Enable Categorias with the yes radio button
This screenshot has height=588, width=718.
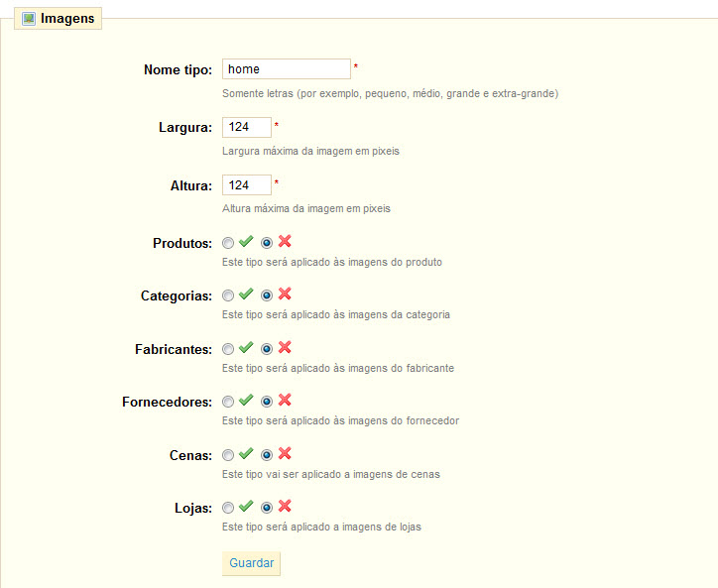pyautogui.click(x=228, y=295)
